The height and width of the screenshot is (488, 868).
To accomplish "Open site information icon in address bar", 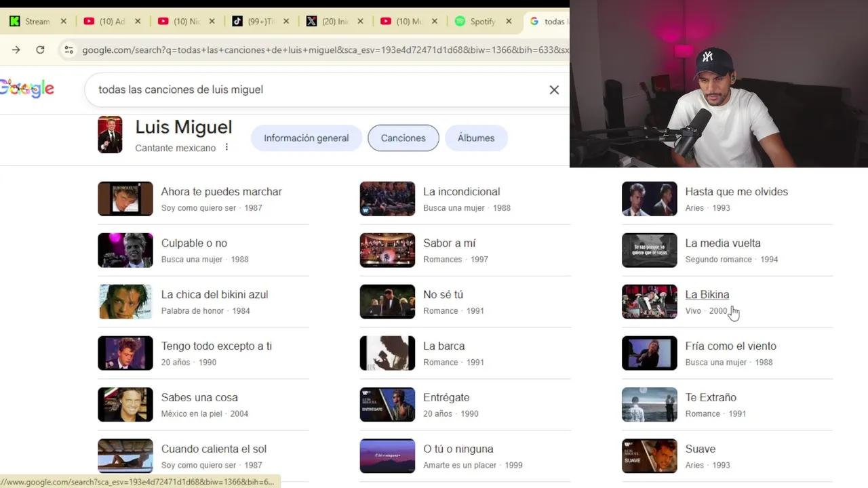I will tap(68, 49).
